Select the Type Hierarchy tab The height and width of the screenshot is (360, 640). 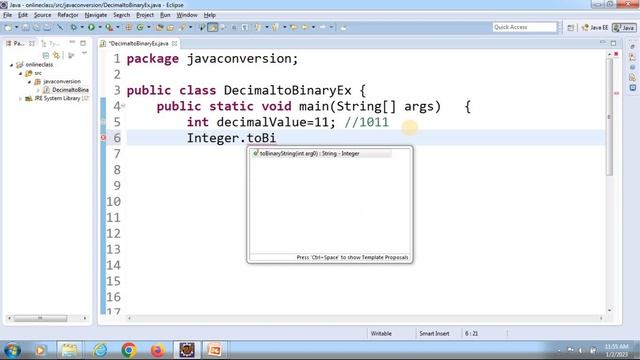tap(51, 43)
